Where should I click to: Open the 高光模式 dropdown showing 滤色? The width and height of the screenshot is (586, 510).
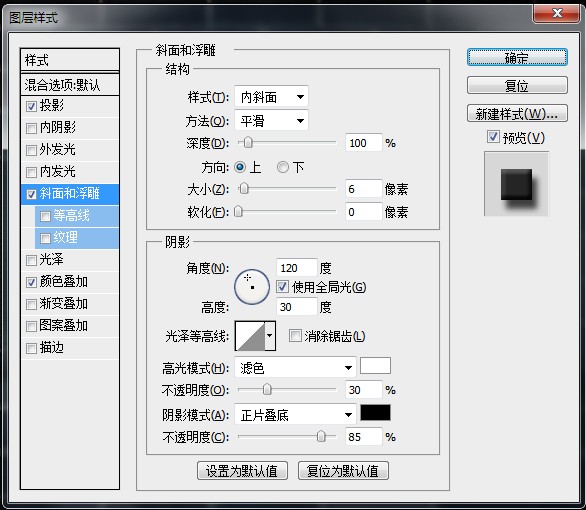click(x=295, y=368)
